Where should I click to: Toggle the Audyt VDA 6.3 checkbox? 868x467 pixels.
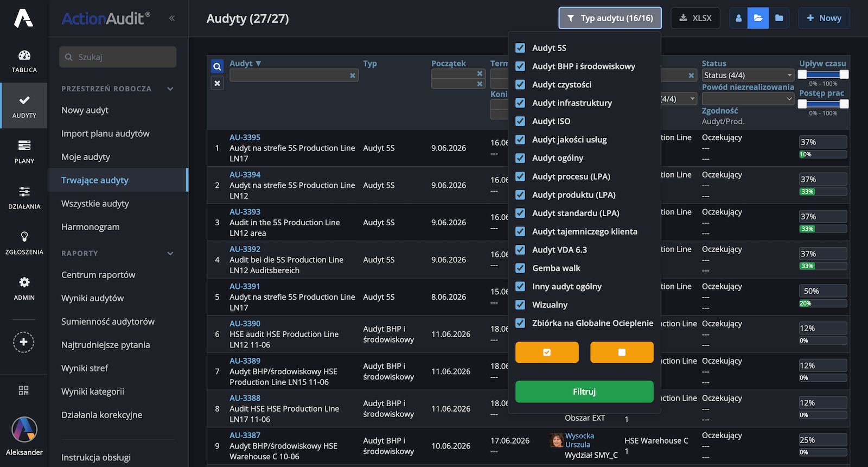pyautogui.click(x=520, y=250)
